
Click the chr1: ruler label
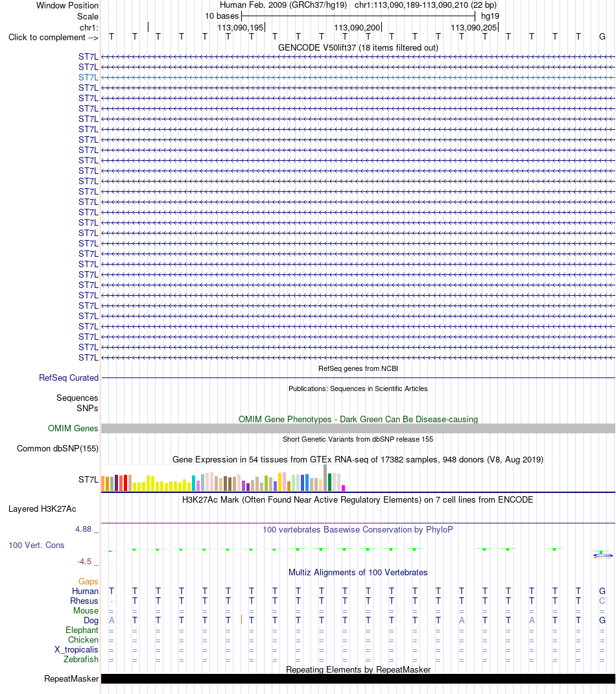(89, 27)
